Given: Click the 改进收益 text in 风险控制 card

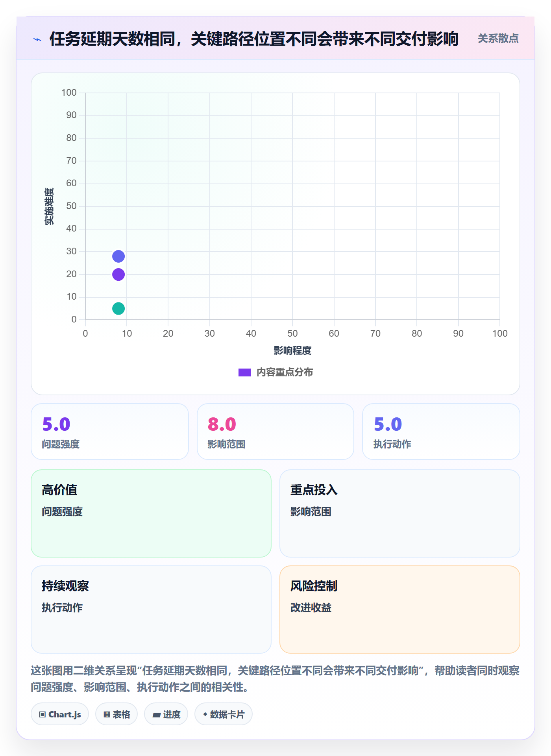Looking at the screenshot, I should (x=311, y=608).
